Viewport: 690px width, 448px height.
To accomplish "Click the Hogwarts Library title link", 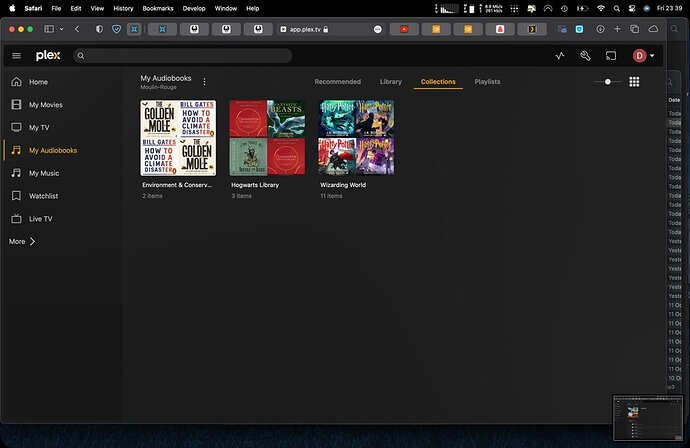I will [x=255, y=185].
